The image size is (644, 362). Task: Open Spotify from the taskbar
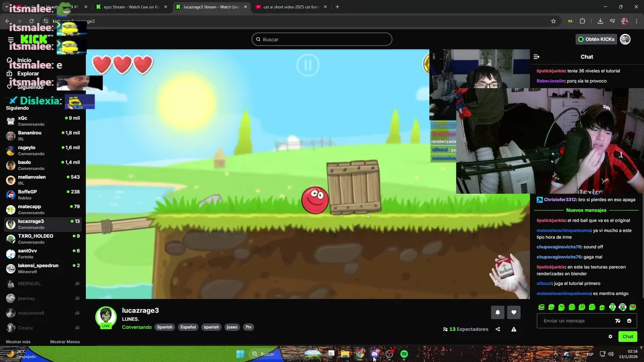tap(404, 354)
